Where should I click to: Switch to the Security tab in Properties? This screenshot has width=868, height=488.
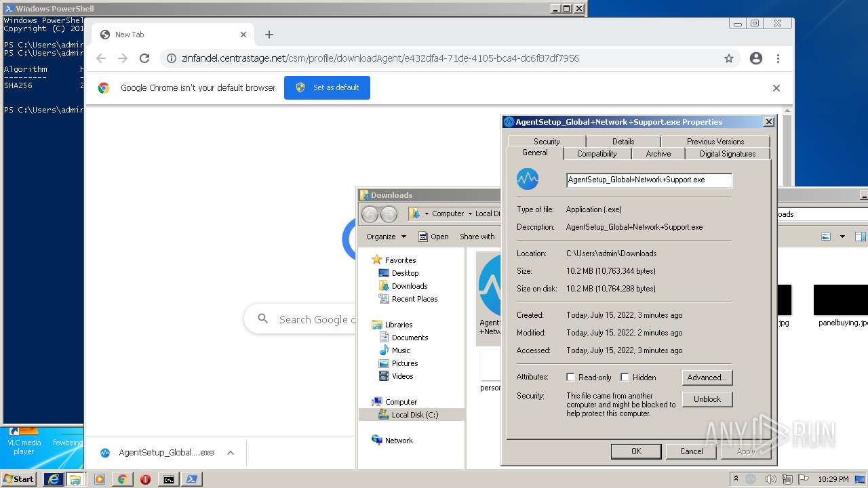pos(547,141)
